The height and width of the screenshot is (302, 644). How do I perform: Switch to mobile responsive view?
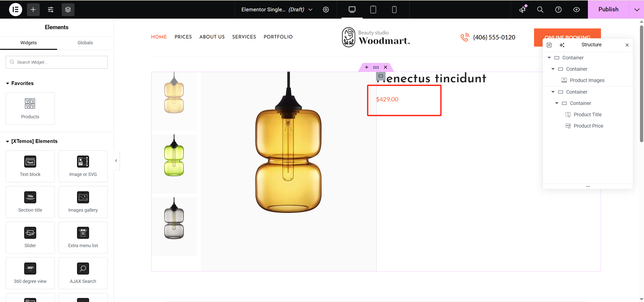394,10
